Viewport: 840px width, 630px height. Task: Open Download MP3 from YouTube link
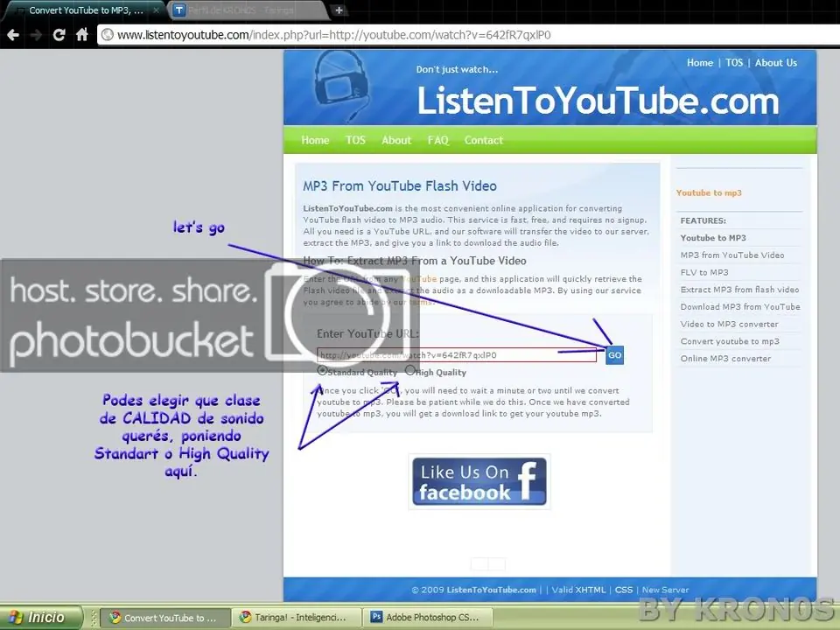pyautogui.click(x=740, y=306)
